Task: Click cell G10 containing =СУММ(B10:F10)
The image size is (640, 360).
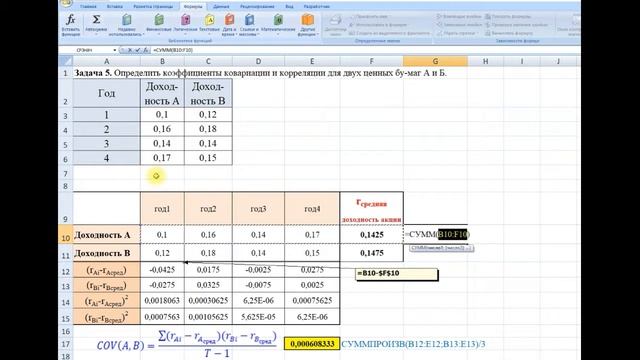Action: (436, 235)
